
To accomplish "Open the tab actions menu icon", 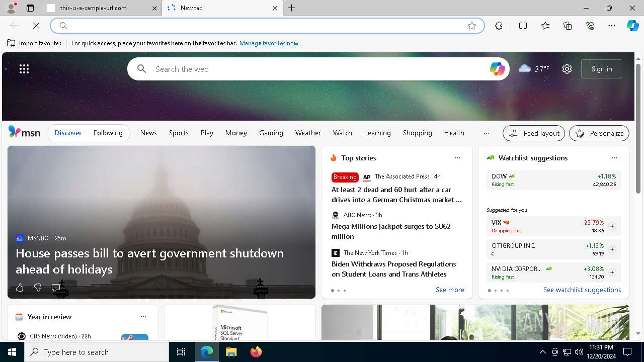I will click(x=30, y=8).
